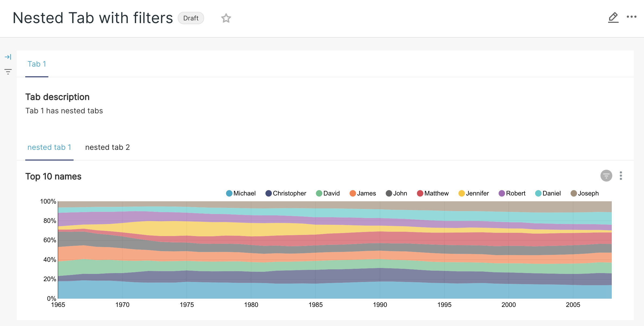Expand the filter bar with the arrow icon
The width and height of the screenshot is (644, 326).
pos(8,57)
